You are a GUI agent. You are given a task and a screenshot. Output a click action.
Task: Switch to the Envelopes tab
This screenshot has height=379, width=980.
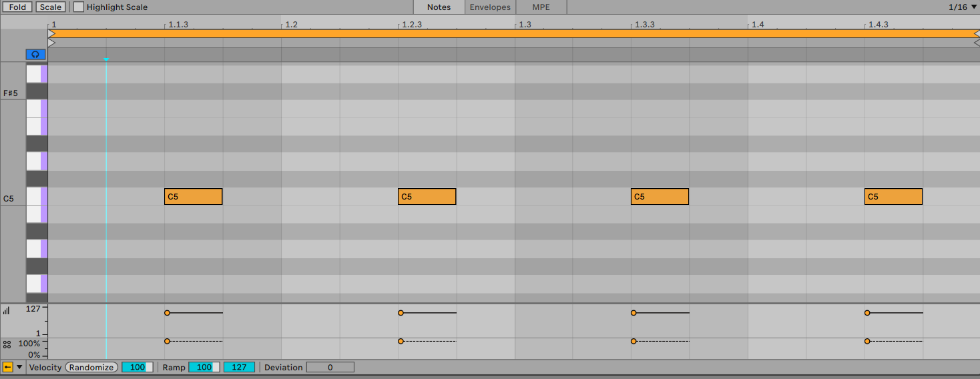[x=490, y=7]
